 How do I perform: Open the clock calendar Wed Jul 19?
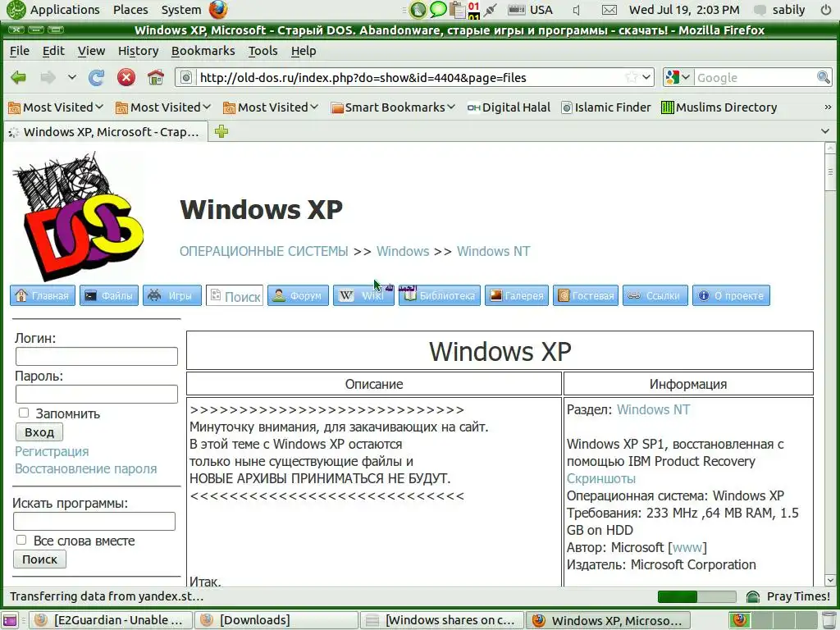point(684,10)
